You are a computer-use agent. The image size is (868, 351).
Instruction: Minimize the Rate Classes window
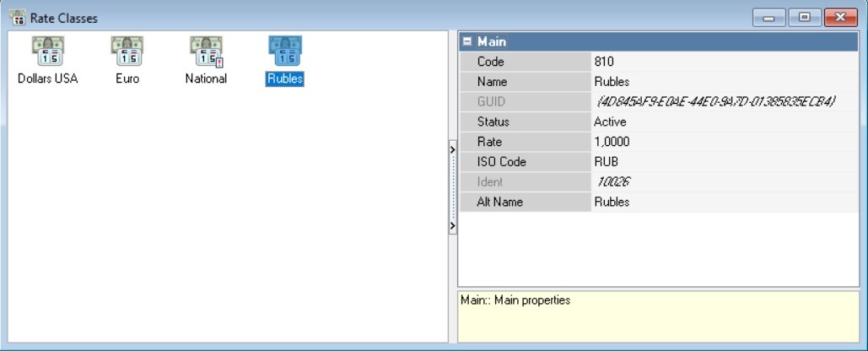click(x=769, y=18)
